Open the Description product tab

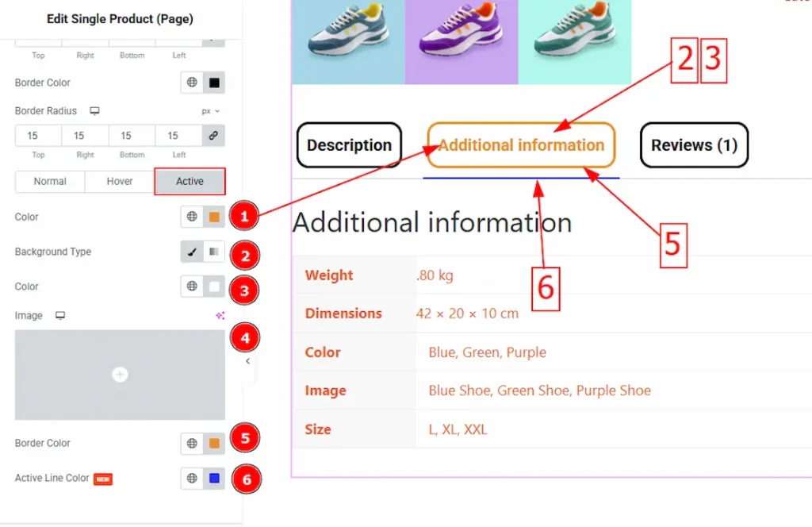[349, 145]
